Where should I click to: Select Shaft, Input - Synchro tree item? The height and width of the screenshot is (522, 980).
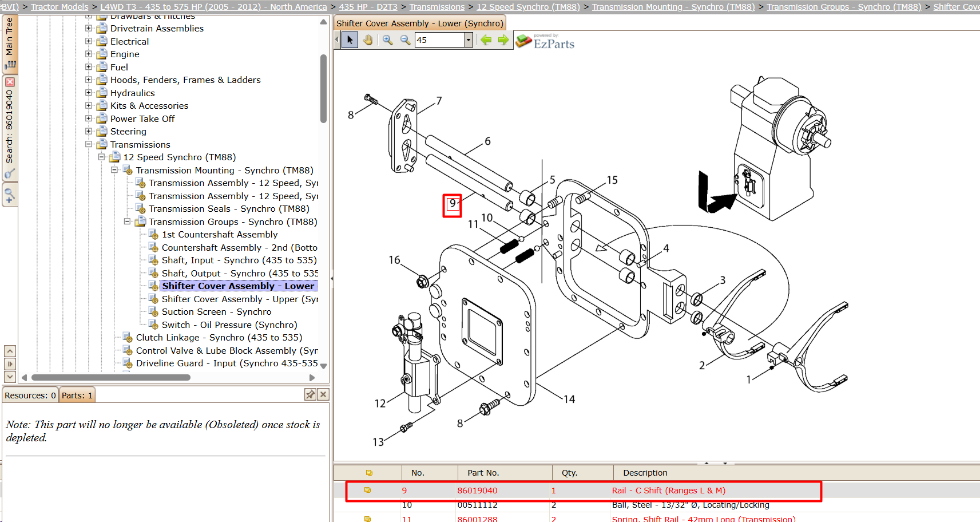coord(239,260)
